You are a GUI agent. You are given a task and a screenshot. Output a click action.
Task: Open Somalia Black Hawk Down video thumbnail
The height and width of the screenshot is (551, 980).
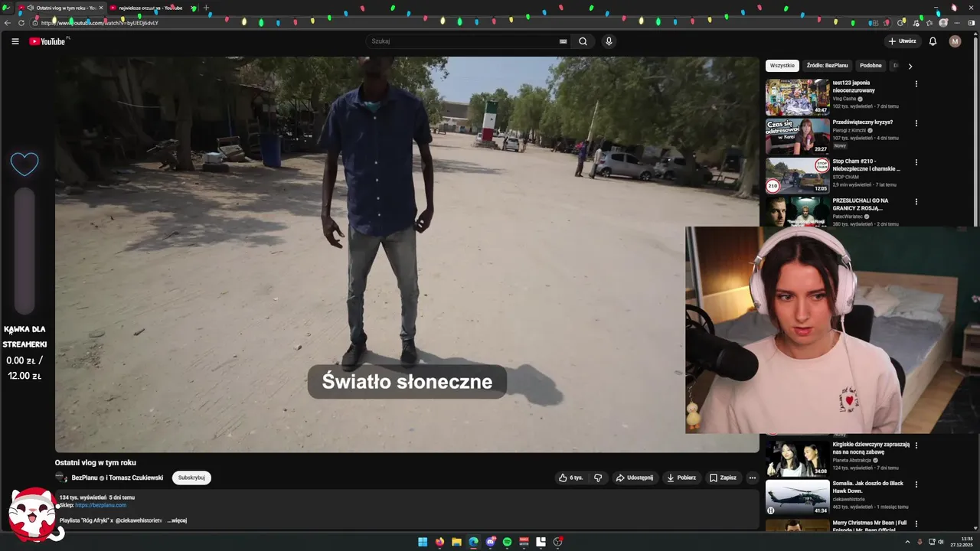pyautogui.click(x=797, y=497)
